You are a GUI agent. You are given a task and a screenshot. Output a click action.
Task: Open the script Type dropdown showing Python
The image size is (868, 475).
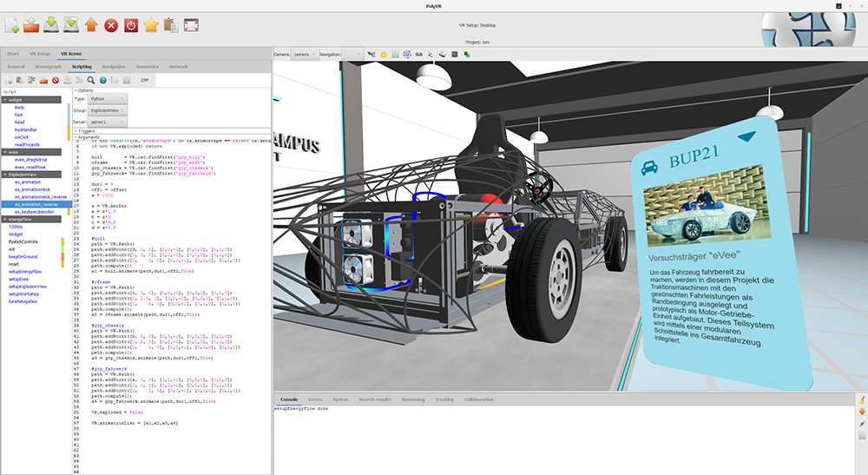[x=108, y=99]
